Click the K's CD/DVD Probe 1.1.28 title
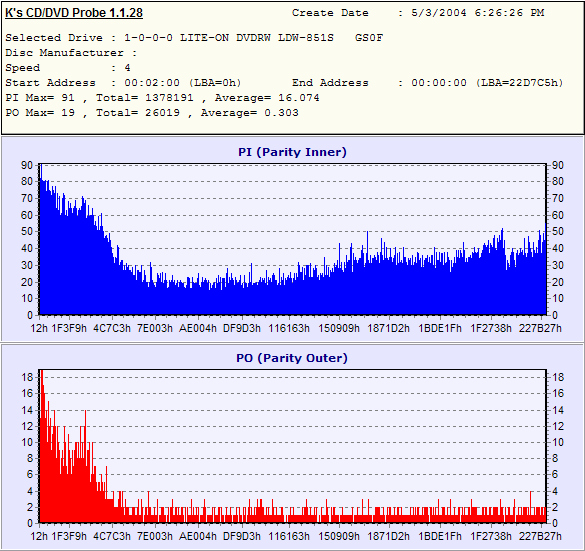Image resolution: width=585 pixels, height=551 pixels. pos(74,13)
